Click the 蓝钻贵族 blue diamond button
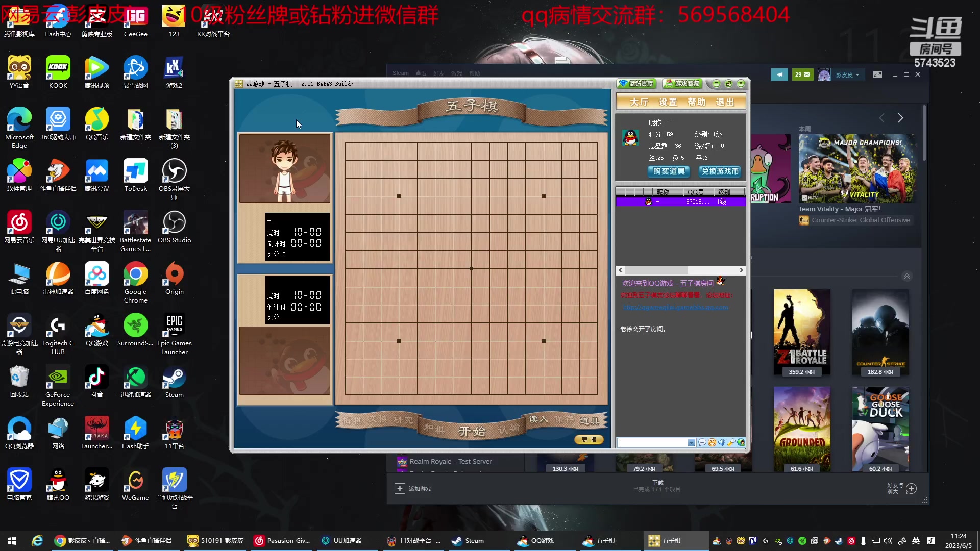 [636, 84]
